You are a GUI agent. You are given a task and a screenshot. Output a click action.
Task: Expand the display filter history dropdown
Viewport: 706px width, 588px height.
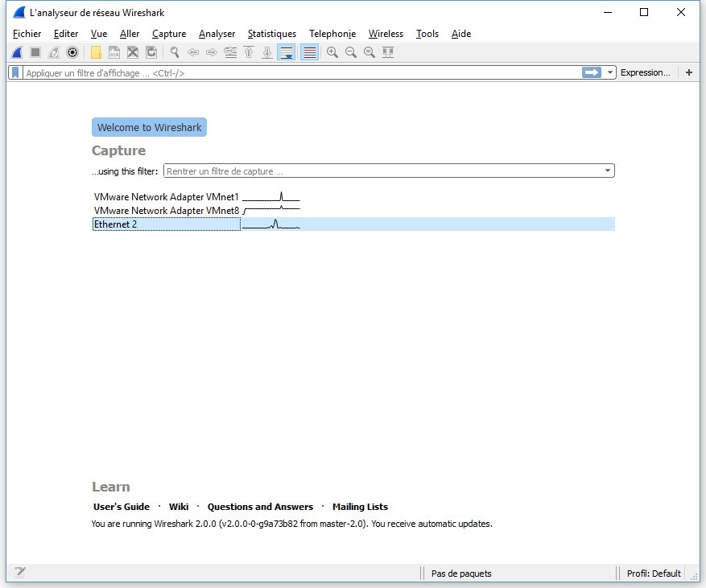tap(610, 72)
